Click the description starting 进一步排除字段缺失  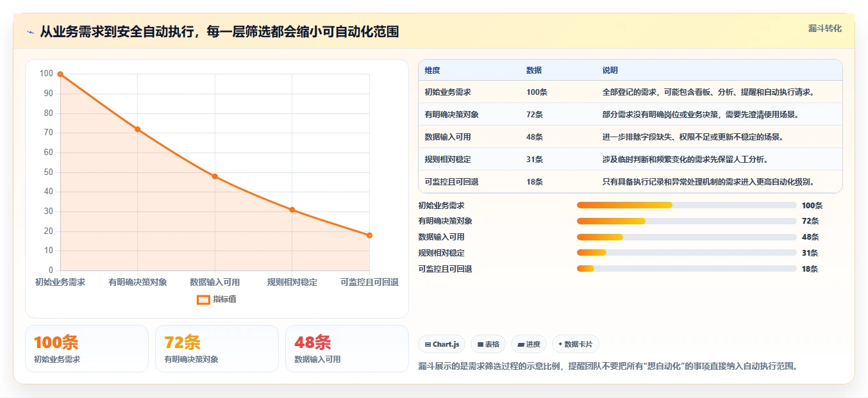click(x=692, y=137)
